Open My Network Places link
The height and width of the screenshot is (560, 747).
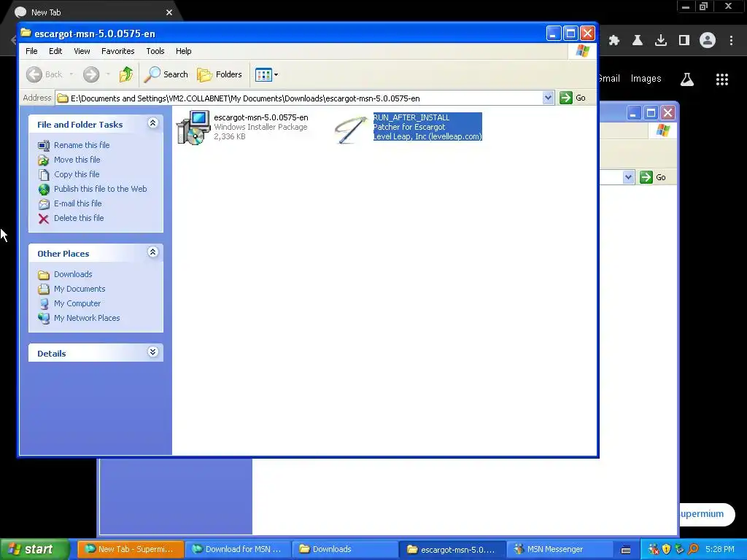tap(87, 318)
